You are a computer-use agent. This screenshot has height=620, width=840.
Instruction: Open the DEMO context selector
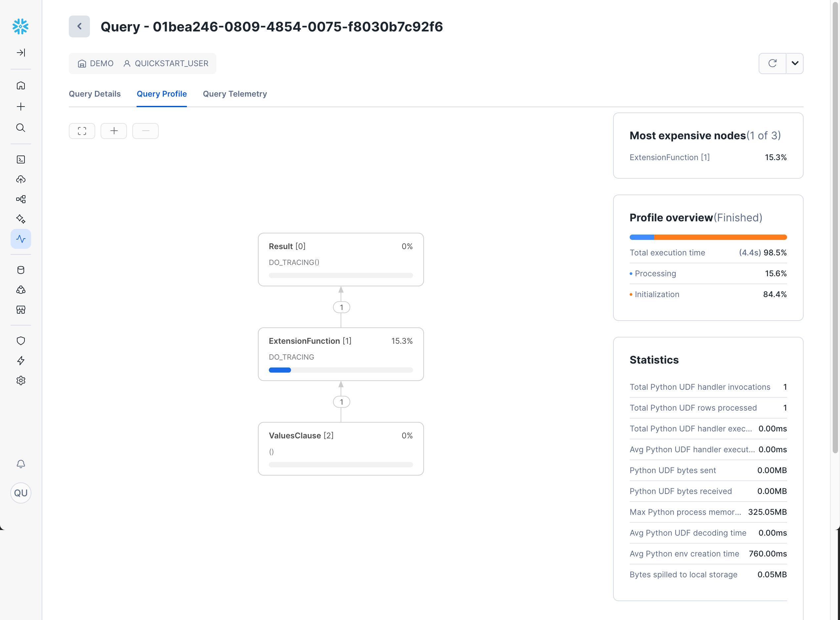point(95,63)
